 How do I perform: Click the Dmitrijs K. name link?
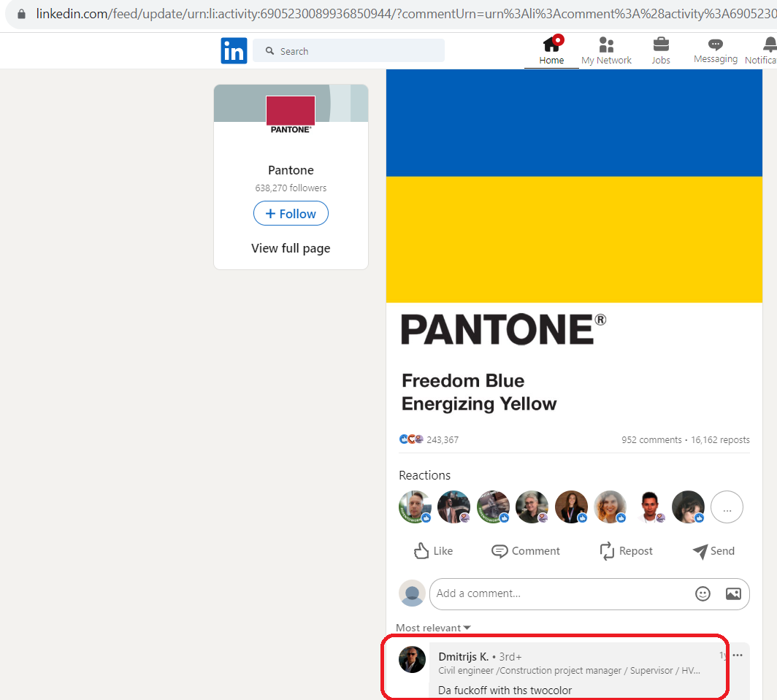coord(463,656)
